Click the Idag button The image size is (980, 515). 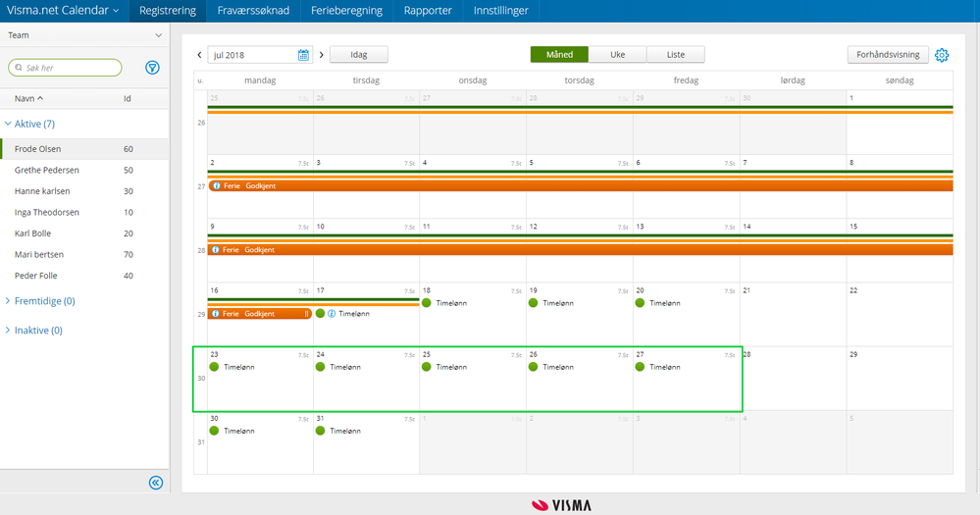359,55
